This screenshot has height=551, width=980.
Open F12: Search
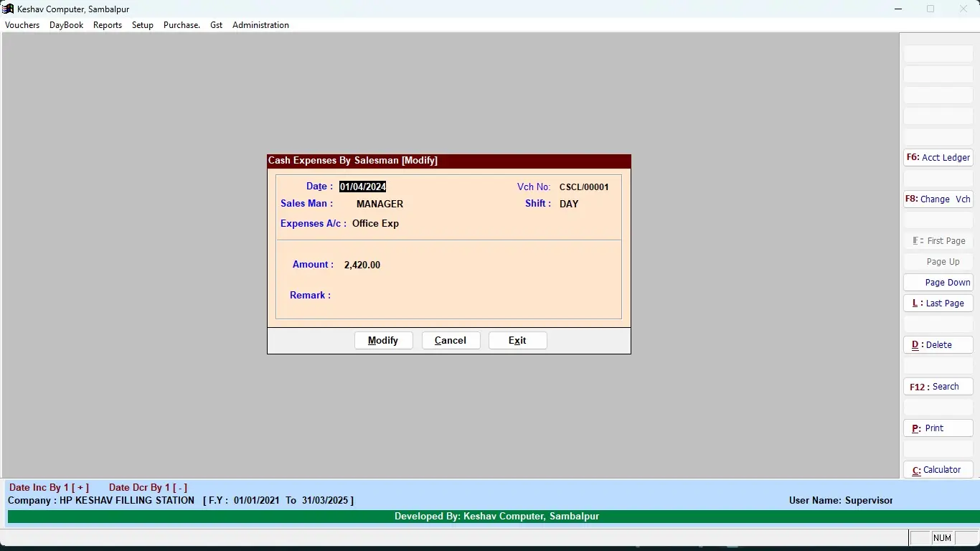pyautogui.click(x=938, y=387)
